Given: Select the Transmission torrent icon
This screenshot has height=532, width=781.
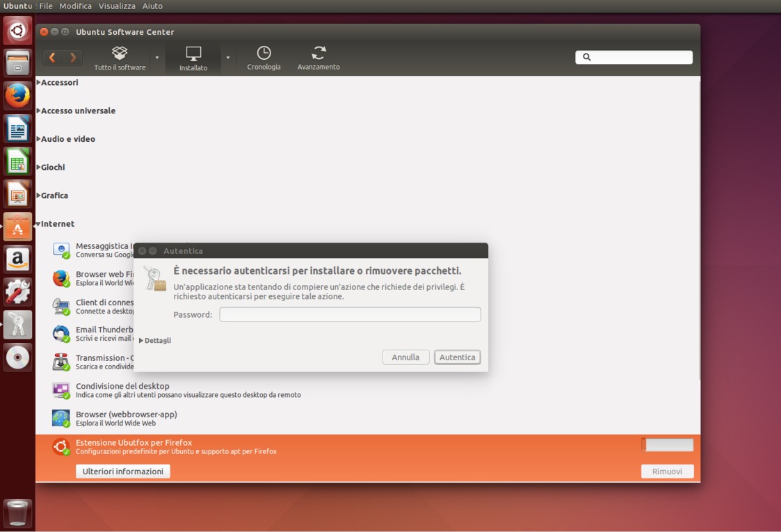Looking at the screenshot, I should [x=61, y=362].
